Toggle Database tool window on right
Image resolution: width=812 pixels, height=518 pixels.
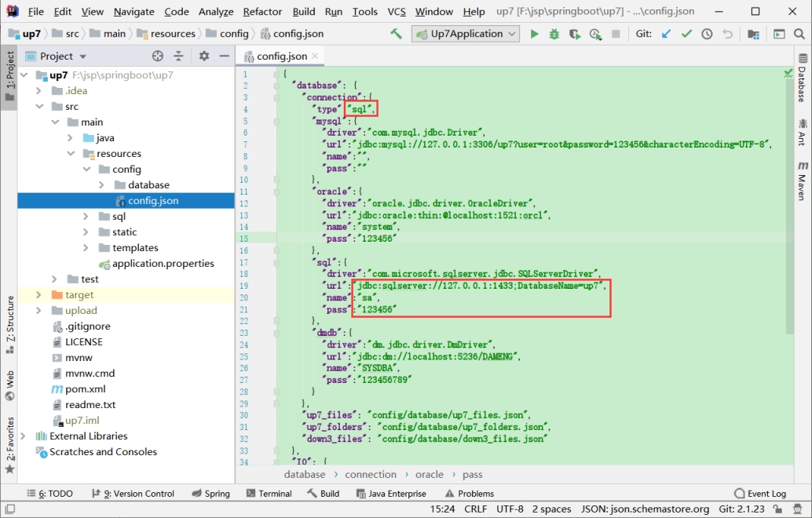802,78
